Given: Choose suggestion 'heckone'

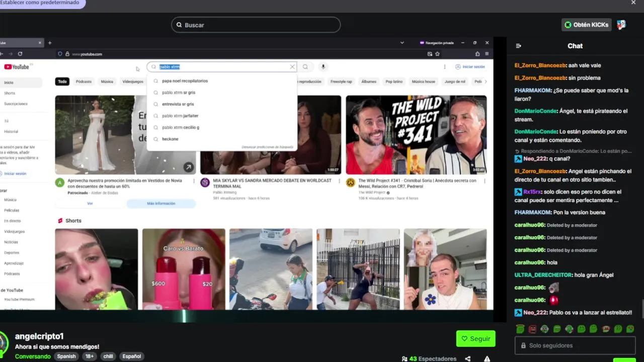Looking at the screenshot, I should pyautogui.click(x=221, y=139).
